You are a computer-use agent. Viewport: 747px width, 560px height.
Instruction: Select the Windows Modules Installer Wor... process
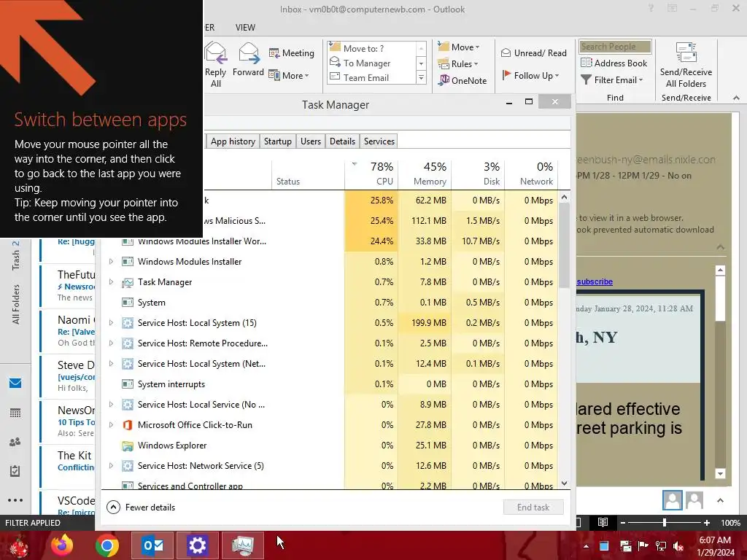[x=329, y=241]
